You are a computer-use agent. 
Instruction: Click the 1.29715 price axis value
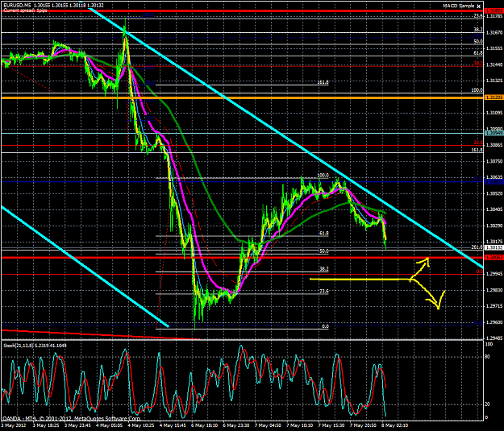[x=494, y=306]
